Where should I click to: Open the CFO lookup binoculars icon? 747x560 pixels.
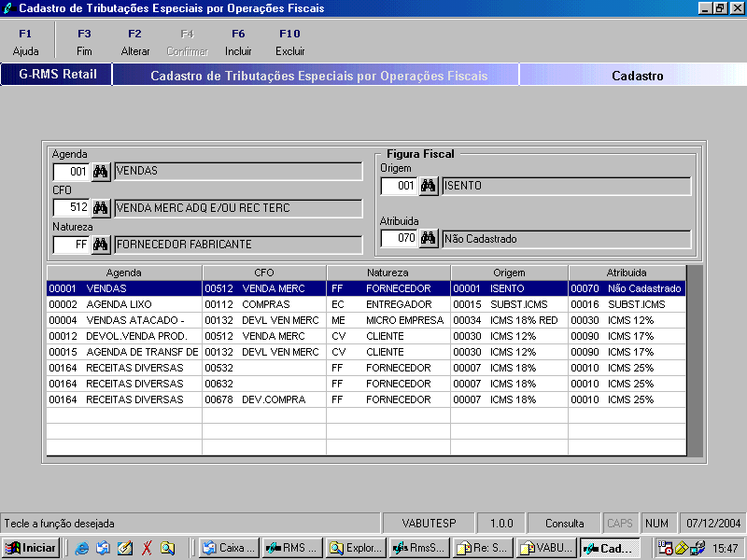[101, 208]
